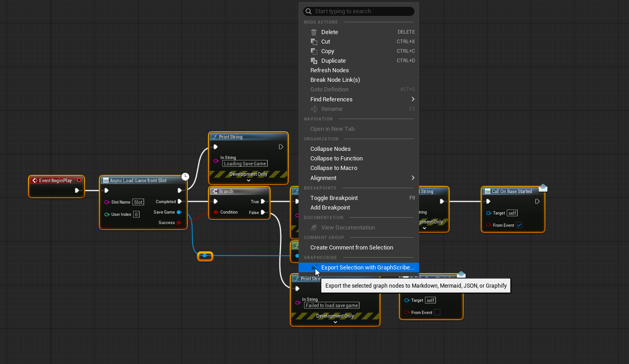The width and height of the screenshot is (629, 364).
Task: Expand the partially hidden Print String node chevron
Action: 424,228
